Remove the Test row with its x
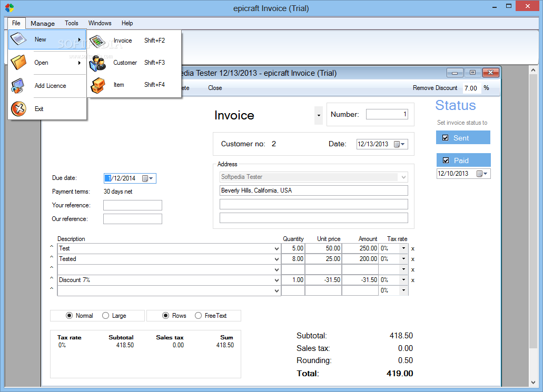The image size is (543, 392). point(413,249)
